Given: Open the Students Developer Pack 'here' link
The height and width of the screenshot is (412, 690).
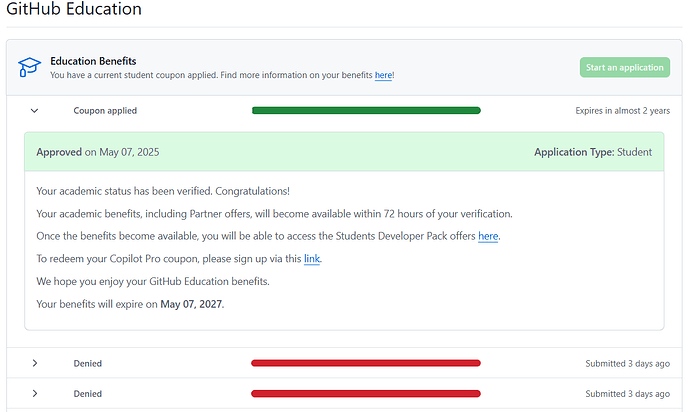Looking at the screenshot, I should coord(488,236).
